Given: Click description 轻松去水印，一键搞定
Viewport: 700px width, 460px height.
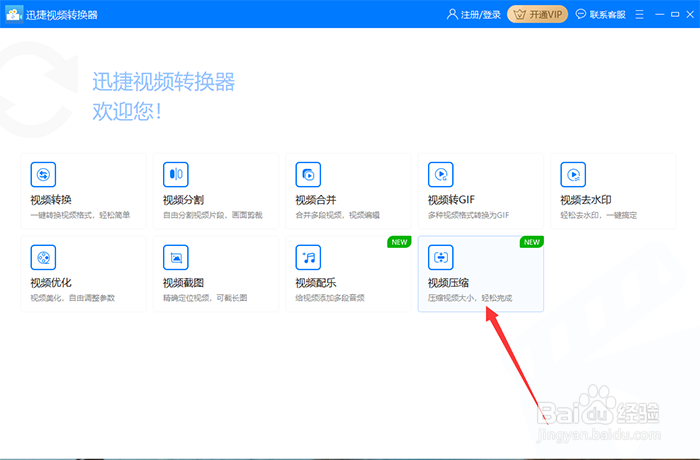Looking at the screenshot, I should coord(599,215).
